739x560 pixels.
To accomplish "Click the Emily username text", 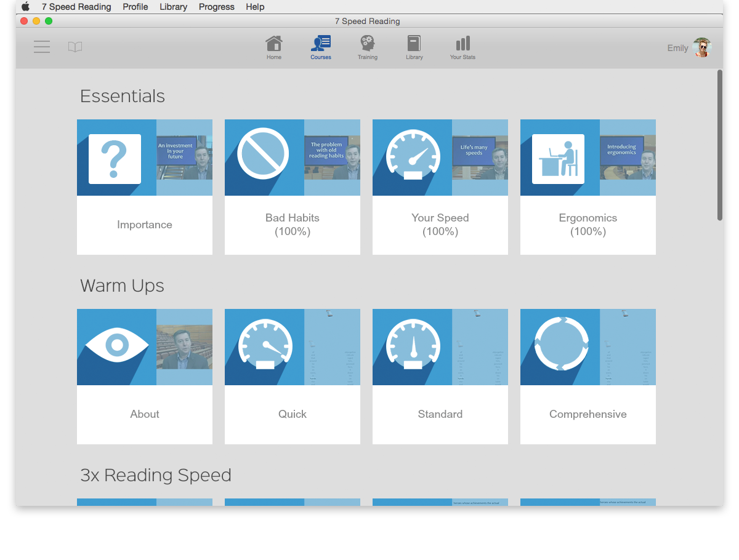I will [x=677, y=48].
